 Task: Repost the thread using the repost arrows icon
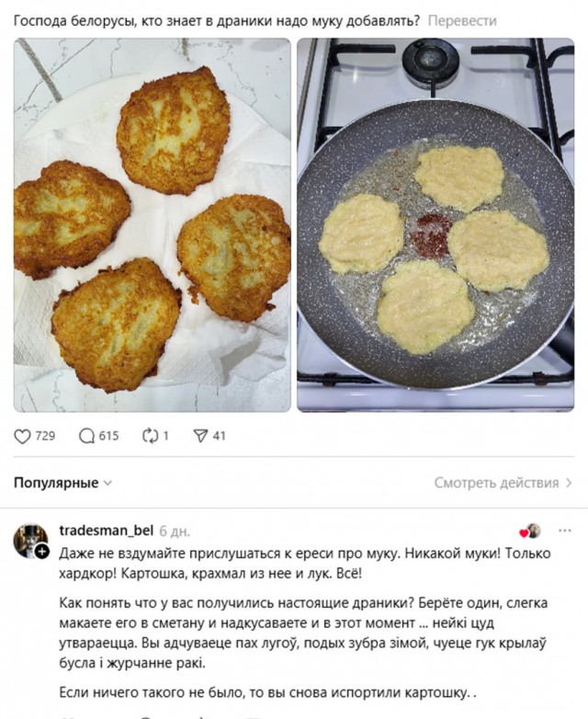click(151, 436)
